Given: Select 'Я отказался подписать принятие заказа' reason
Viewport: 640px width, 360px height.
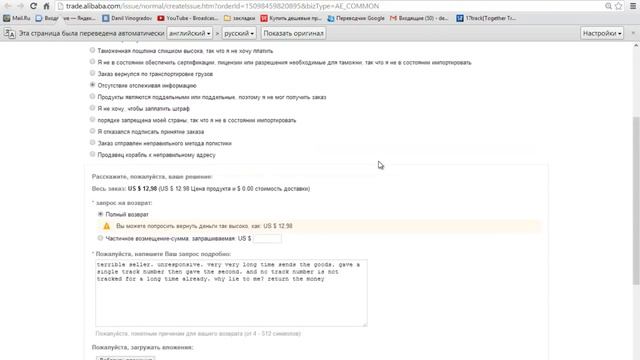Looking at the screenshot, I should coord(93,131).
